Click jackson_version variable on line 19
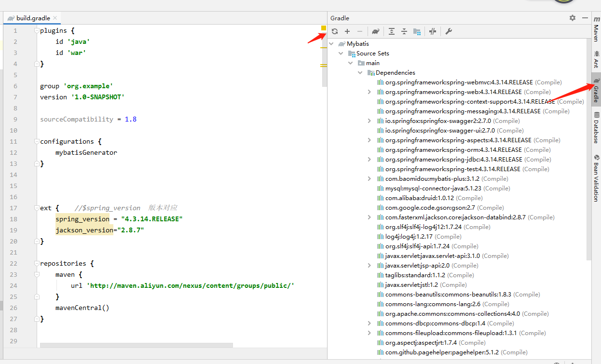Screen dimensions: 601x364 tap(84, 230)
